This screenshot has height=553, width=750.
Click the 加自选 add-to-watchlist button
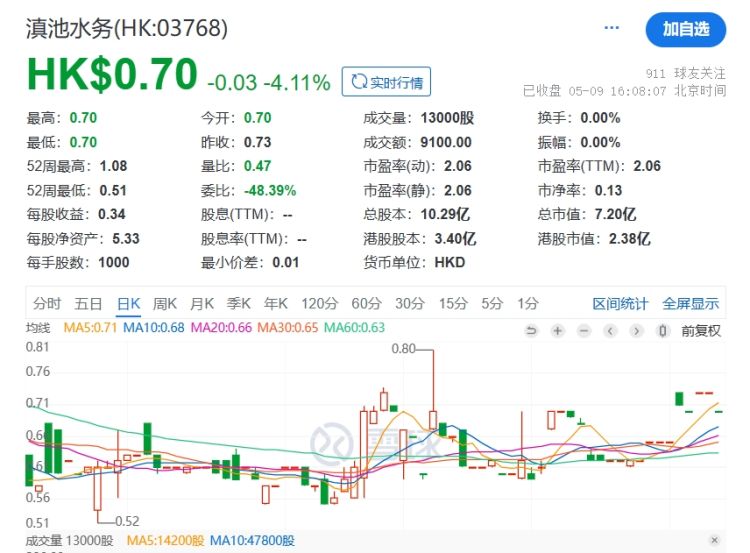tap(685, 30)
